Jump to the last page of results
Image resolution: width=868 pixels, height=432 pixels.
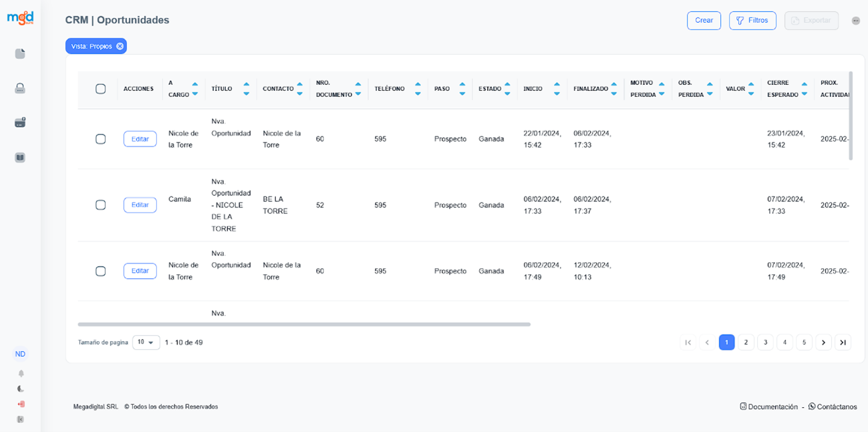point(843,342)
